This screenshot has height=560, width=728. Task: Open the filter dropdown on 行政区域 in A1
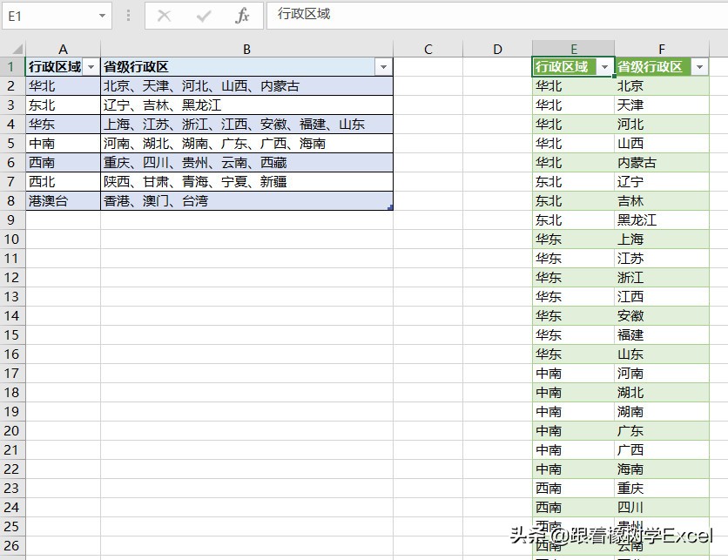tap(91, 66)
